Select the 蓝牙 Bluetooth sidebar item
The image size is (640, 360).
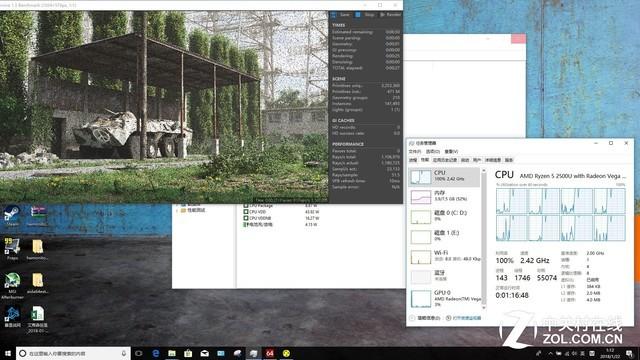444,277
